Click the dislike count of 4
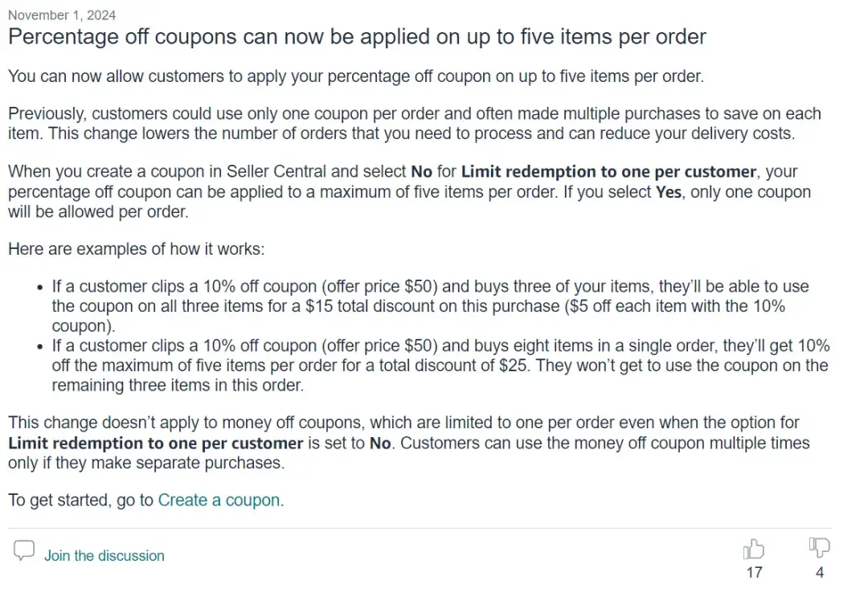 (820, 573)
